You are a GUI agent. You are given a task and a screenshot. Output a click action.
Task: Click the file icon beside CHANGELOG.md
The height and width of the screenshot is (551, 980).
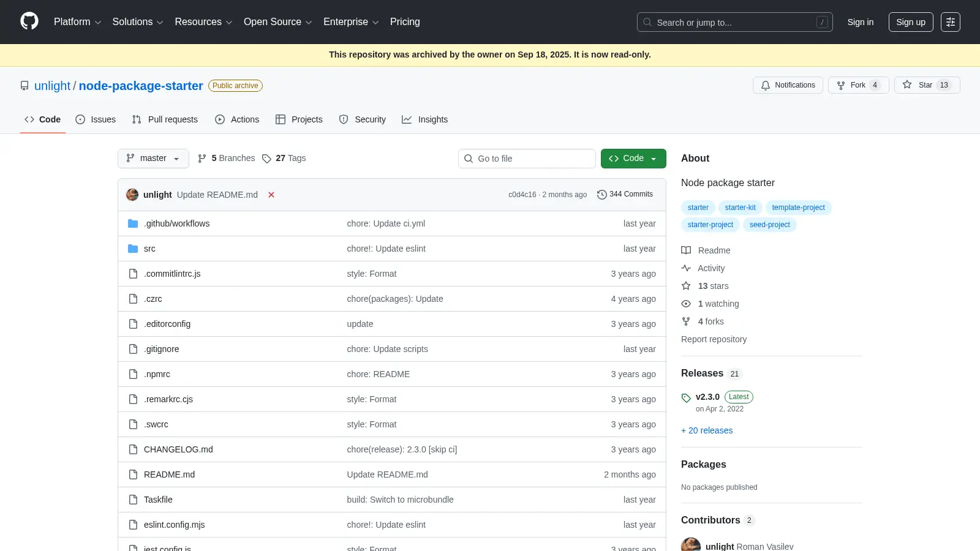tap(133, 449)
